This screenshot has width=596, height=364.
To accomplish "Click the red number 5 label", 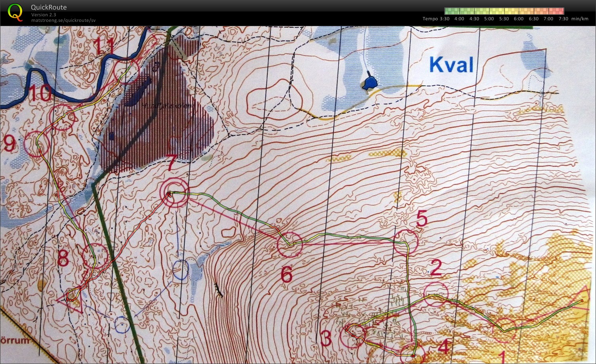I will point(422,219).
